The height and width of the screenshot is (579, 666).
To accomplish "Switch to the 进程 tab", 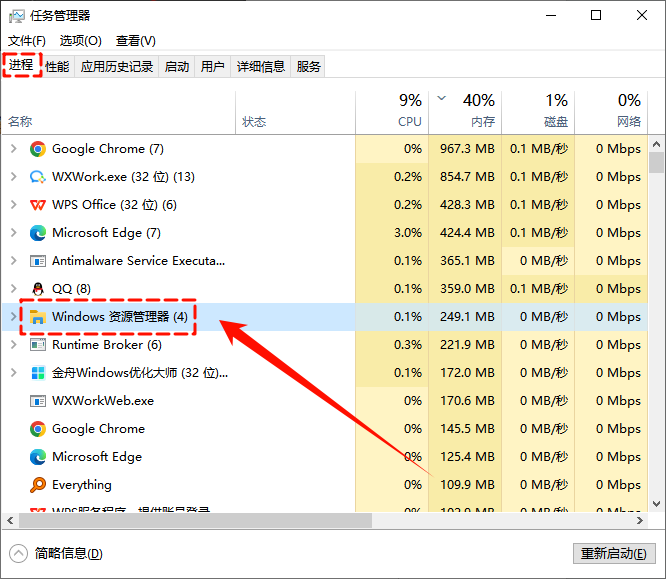I will coord(21,65).
